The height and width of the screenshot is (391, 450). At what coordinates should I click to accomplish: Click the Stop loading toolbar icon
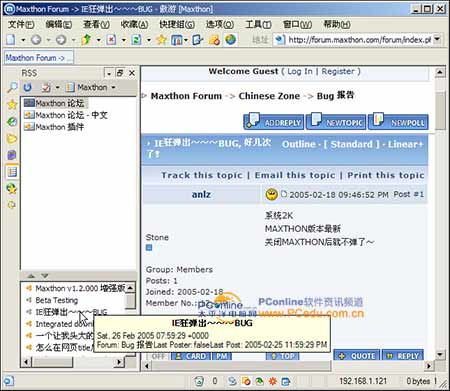pyautogui.click(x=111, y=40)
